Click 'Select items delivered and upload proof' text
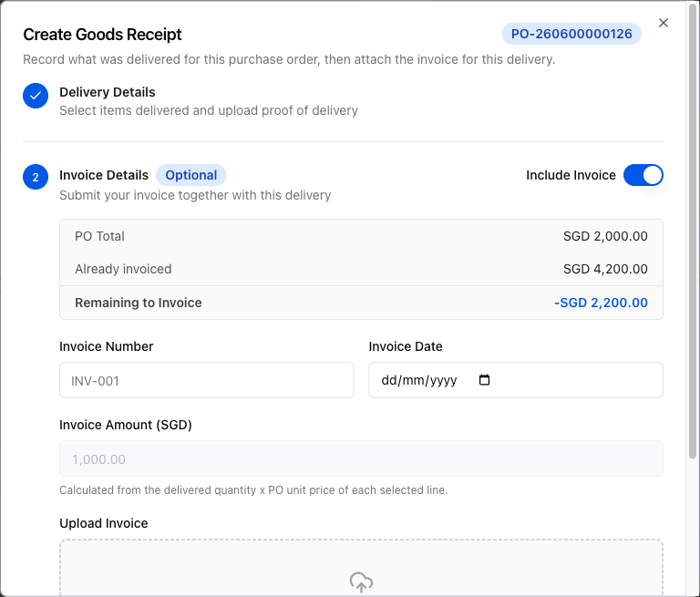 click(209, 110)
